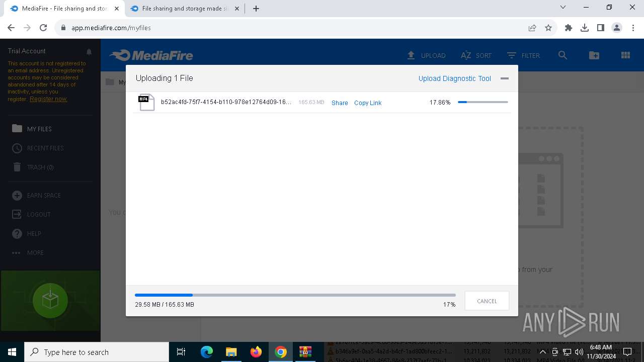This screenshot has width=644, height=362.
Task: Toggle the Chrome side panel icon
Action: 601,28
